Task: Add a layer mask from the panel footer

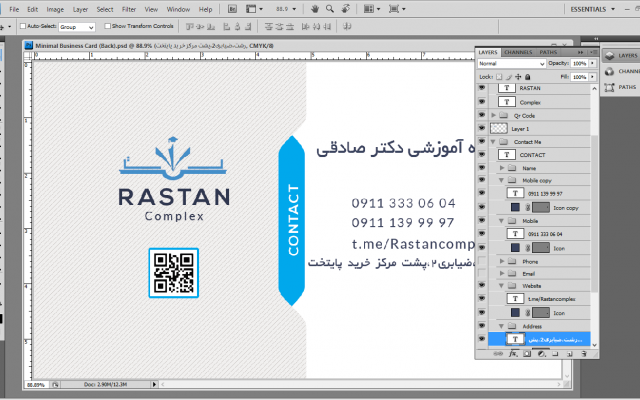Action: [527, 354]
